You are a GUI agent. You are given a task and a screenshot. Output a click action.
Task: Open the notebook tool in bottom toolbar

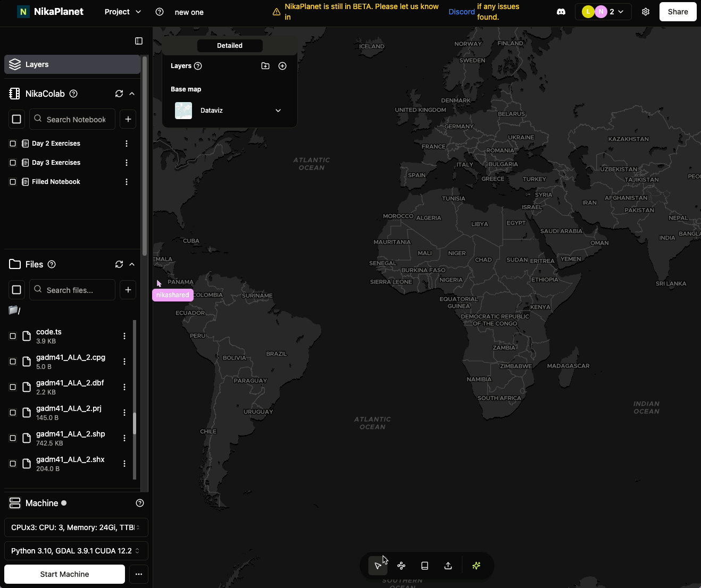click(x=425, y=566)
